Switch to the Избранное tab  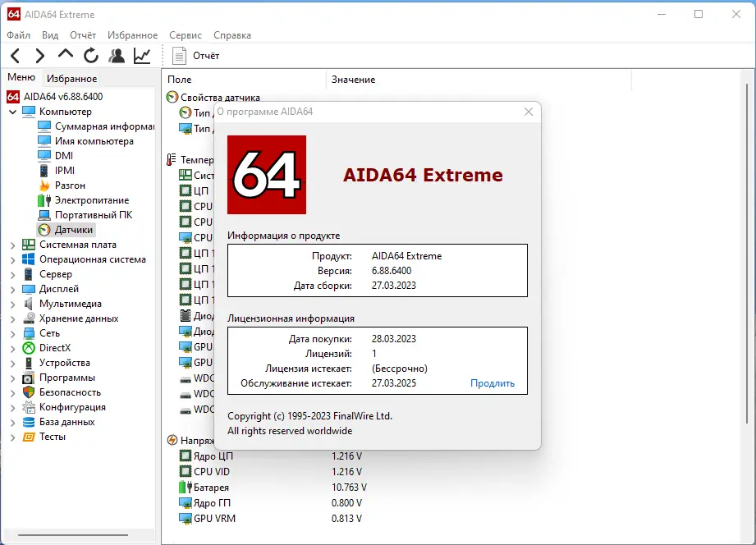tap(73, 77)
